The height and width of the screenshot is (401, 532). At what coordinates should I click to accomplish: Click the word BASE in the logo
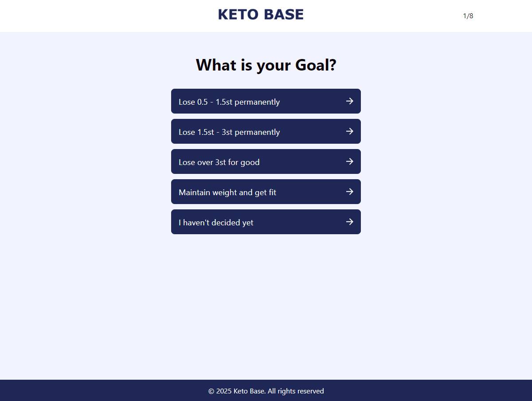pyautogui.click(x=283, y=15)
